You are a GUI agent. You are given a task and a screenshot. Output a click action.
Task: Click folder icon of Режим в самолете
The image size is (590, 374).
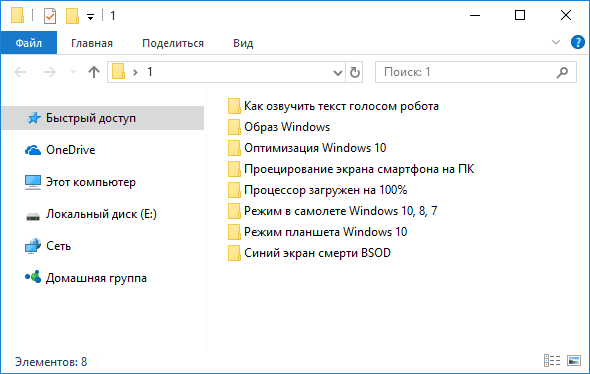coord(234,211)
